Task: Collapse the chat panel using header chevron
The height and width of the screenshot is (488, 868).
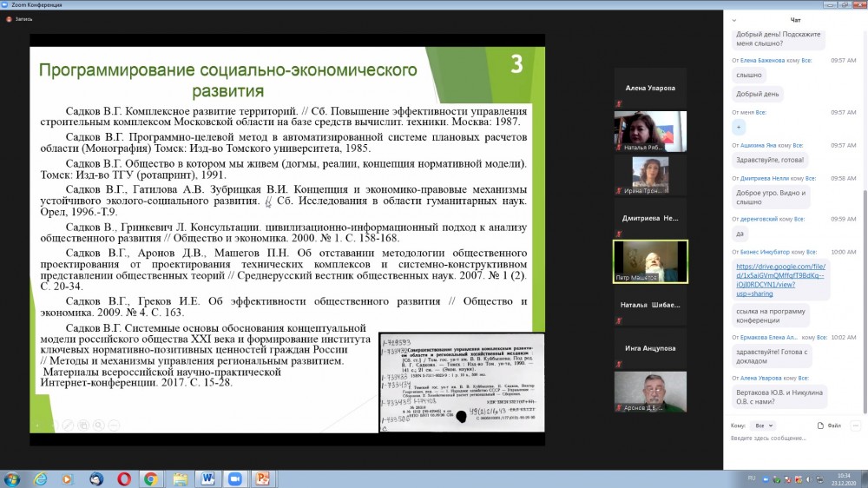Action: (x=733, y=19)
